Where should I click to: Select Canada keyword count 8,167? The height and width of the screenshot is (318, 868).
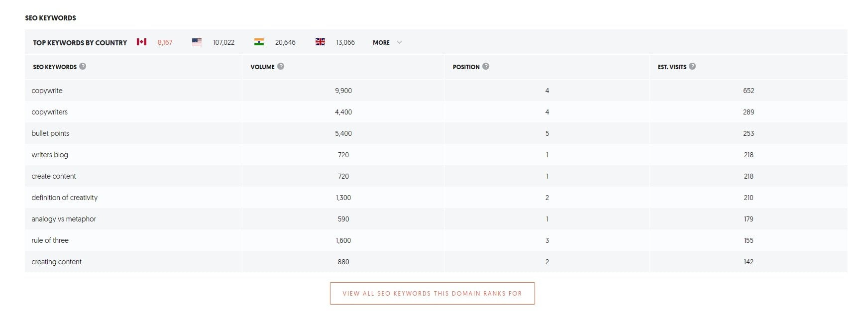(165, 42)
